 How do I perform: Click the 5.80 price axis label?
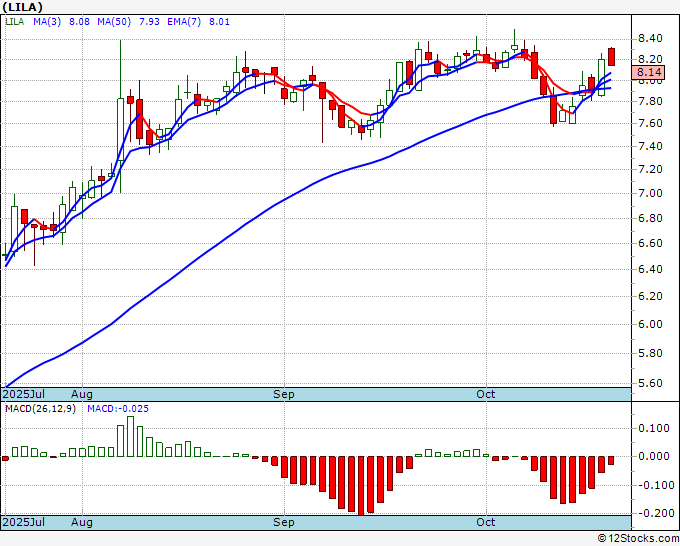point(650,353)
